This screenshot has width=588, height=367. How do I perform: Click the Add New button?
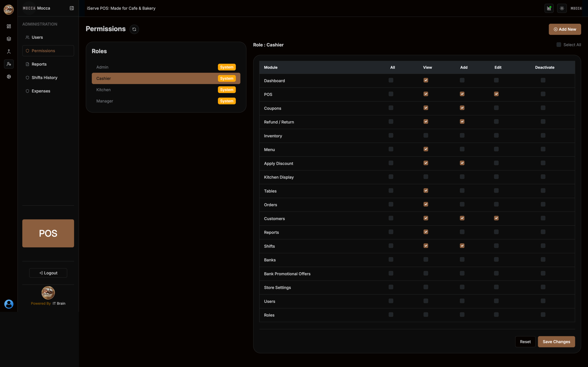point(564,29)
